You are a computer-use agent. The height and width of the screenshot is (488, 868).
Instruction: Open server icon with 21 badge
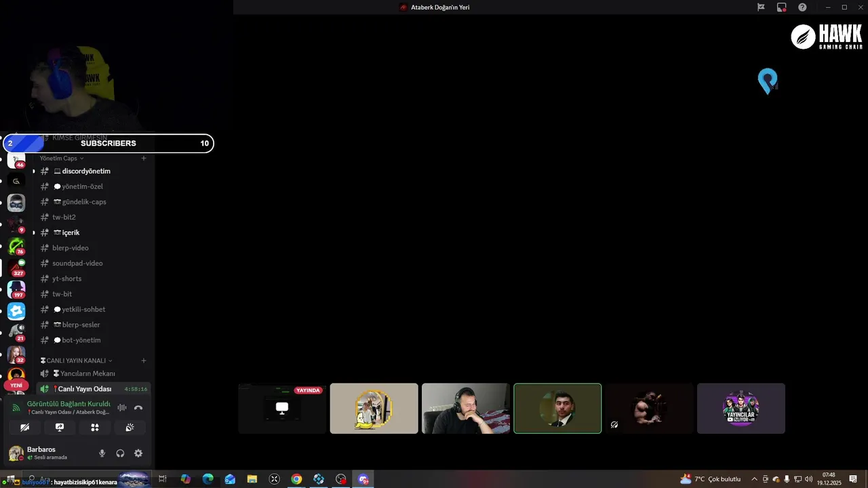tap(16, 332)
